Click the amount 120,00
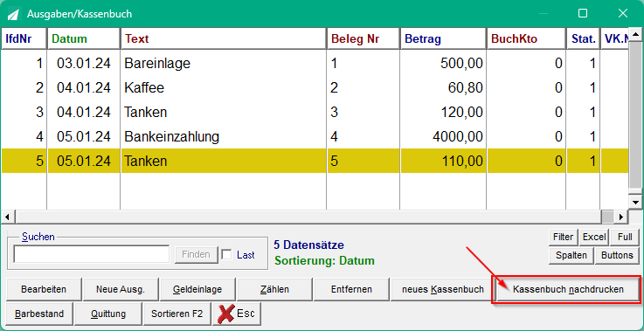 tap(461, 112)
